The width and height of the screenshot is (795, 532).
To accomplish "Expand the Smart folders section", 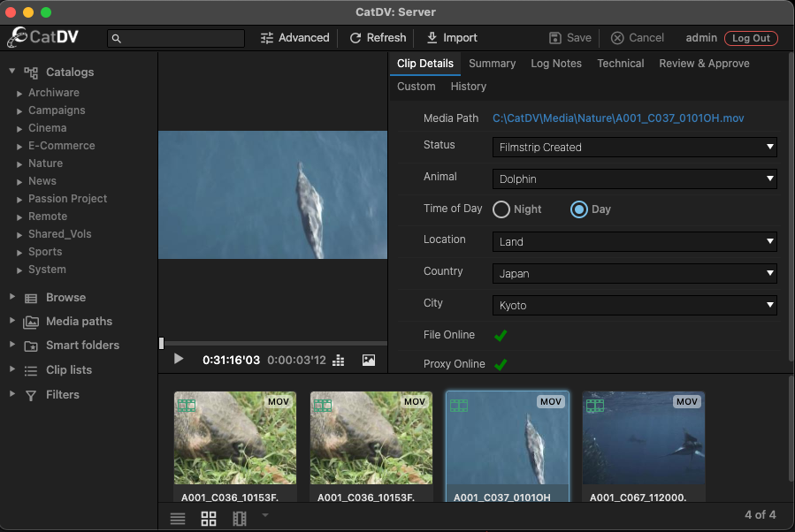I will (x=12, y=344).
